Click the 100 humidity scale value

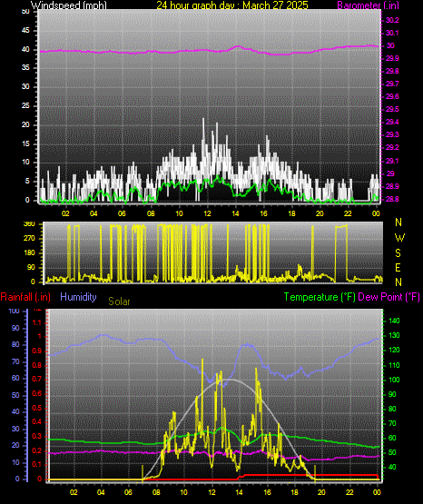tap(14, 311)
